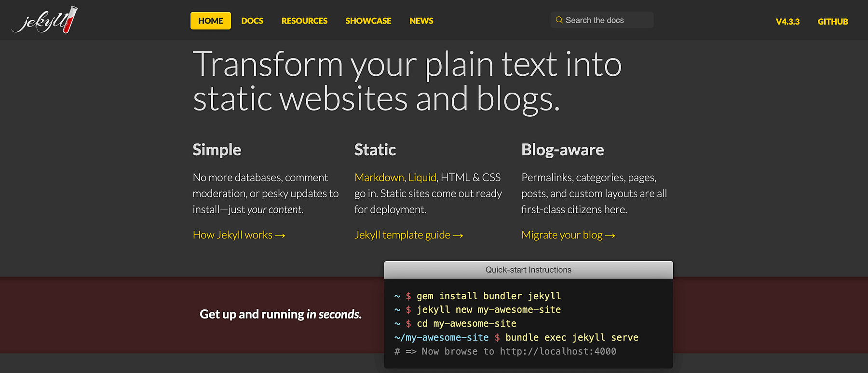868x373 pixels.
Task: Click Migrate your blog link
Action: 568,235
